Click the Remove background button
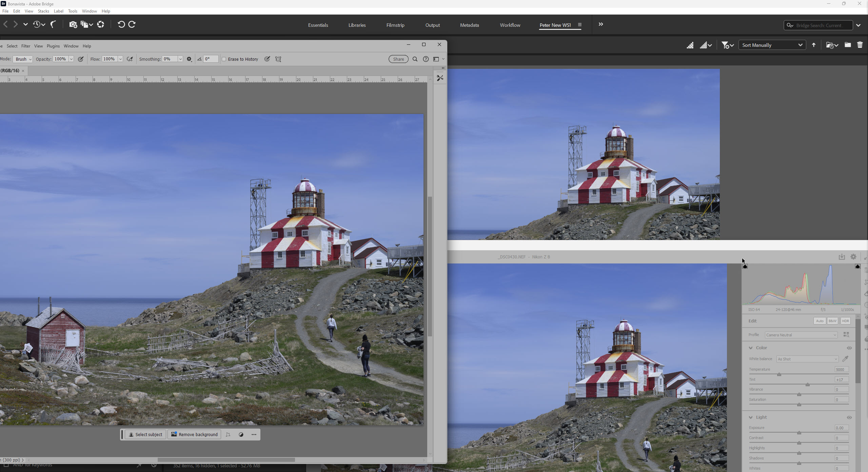 (x=194, y=434)
